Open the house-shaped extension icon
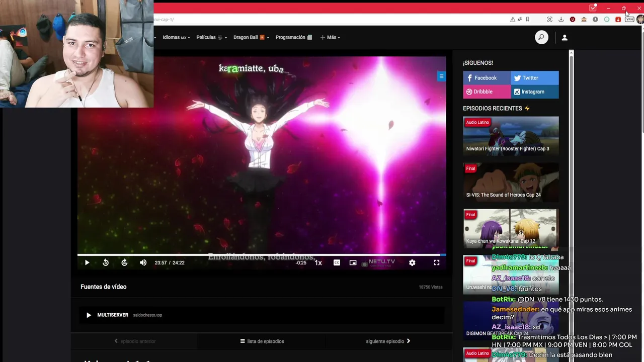This screenshot has height=362, width=644. tap(584, 20)
